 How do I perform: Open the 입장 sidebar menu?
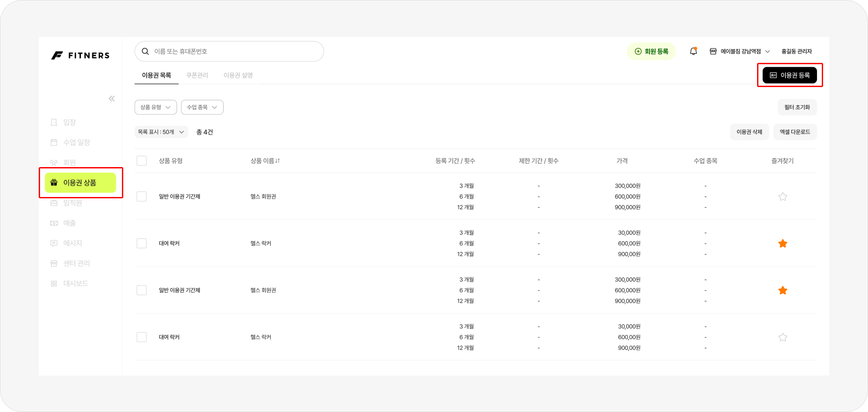63,122
